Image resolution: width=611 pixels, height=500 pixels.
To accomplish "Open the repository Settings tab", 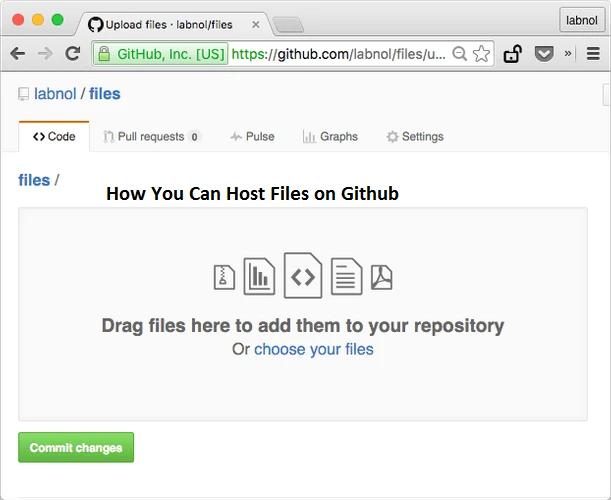I will pyautogui.click(x=415, y=137).
